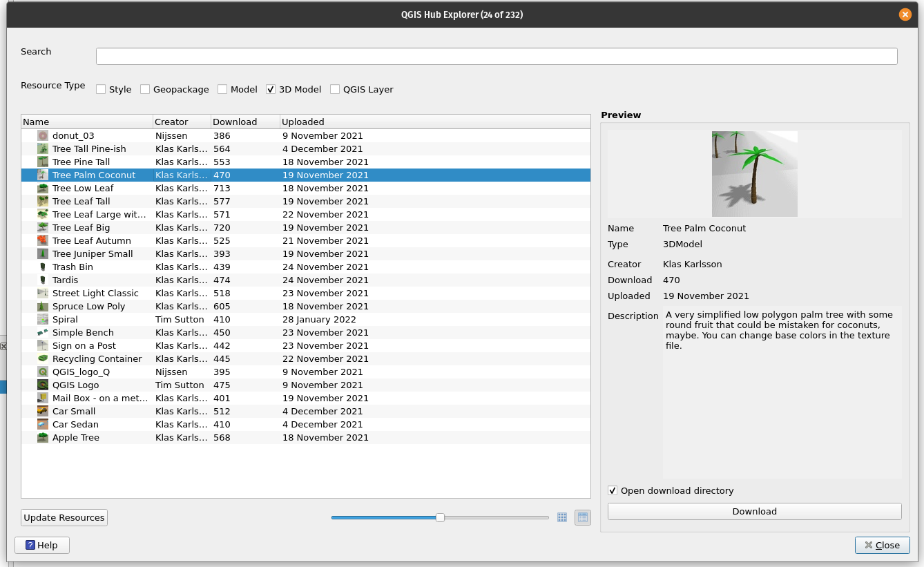Click the Tree Palm Coconut row icon
The image size is (924, 567).
43,175
